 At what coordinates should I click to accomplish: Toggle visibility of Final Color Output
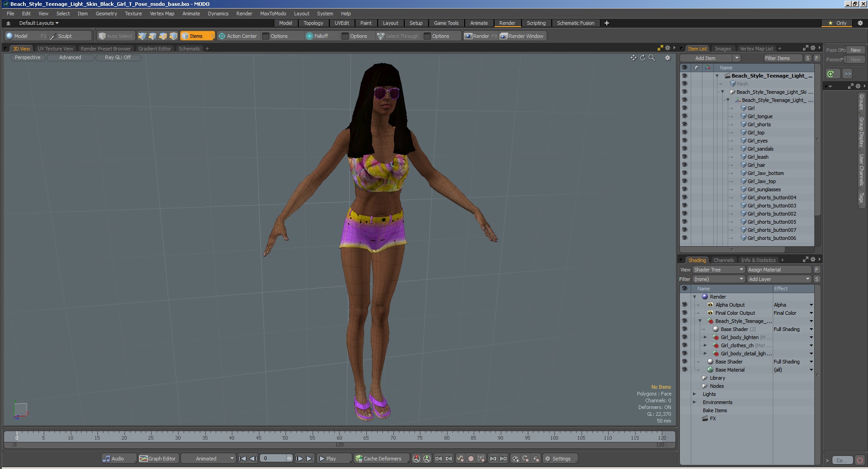tap(684, 313)
